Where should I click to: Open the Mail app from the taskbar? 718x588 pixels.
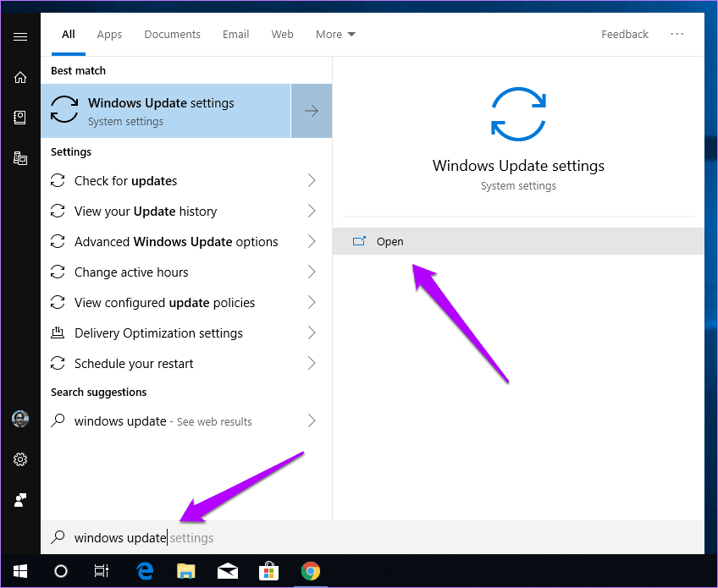tap(228, 571)
